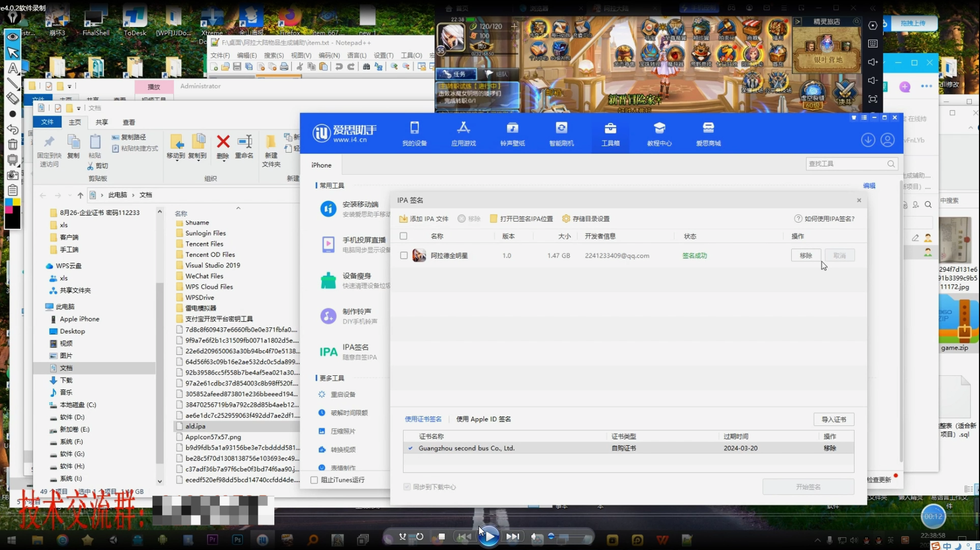Open the 我的设备 device icon

pos(414,128)
